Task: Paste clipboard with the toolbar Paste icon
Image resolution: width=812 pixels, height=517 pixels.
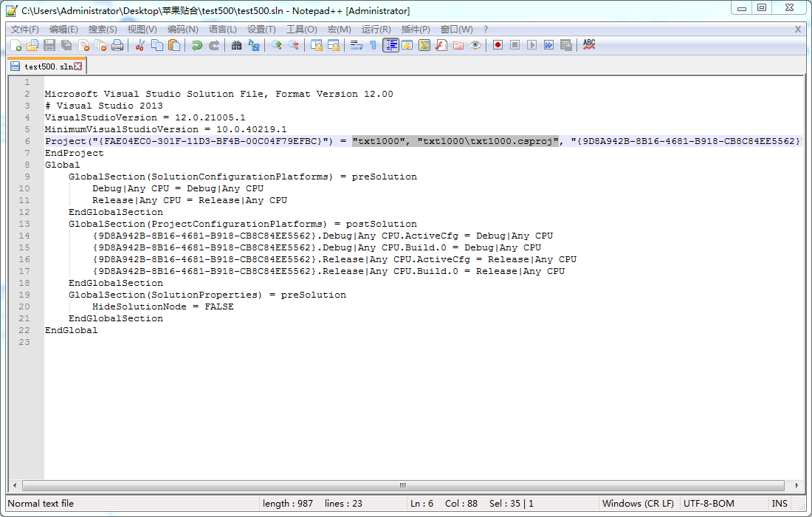Action: point(174,45)
